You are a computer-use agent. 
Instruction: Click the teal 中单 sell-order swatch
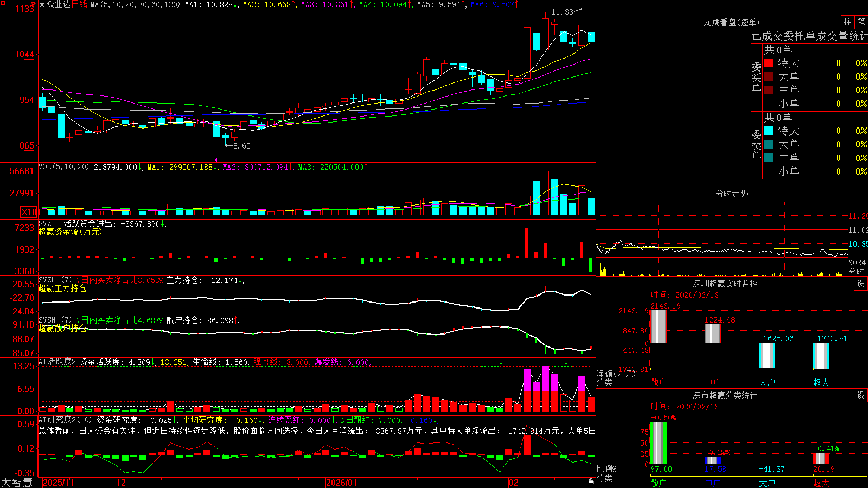coord(768,158)
